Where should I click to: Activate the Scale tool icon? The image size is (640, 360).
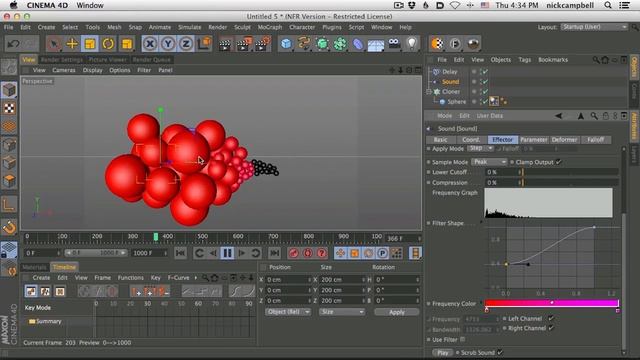coord(90,44)
